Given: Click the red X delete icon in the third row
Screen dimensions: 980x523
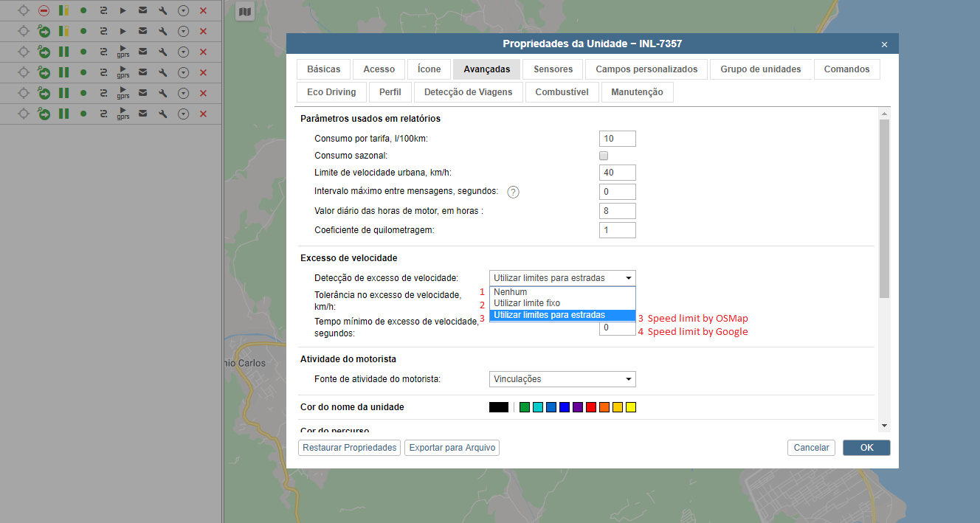Looking at the screenshot, I should (x=203, y=52).
